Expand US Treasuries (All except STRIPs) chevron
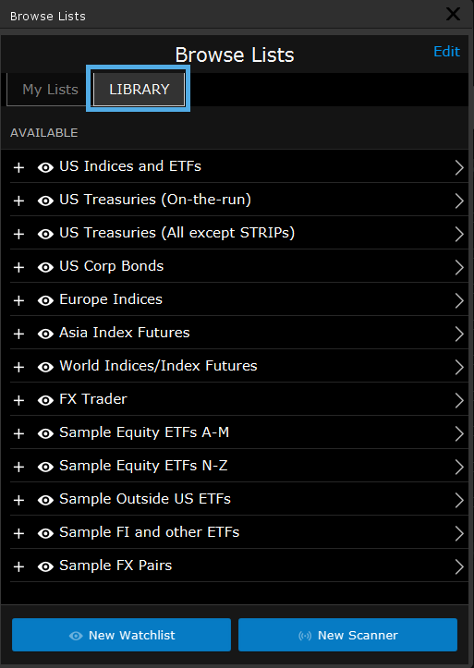The width and height of the screenshot is (474, 668). point(459,234)
